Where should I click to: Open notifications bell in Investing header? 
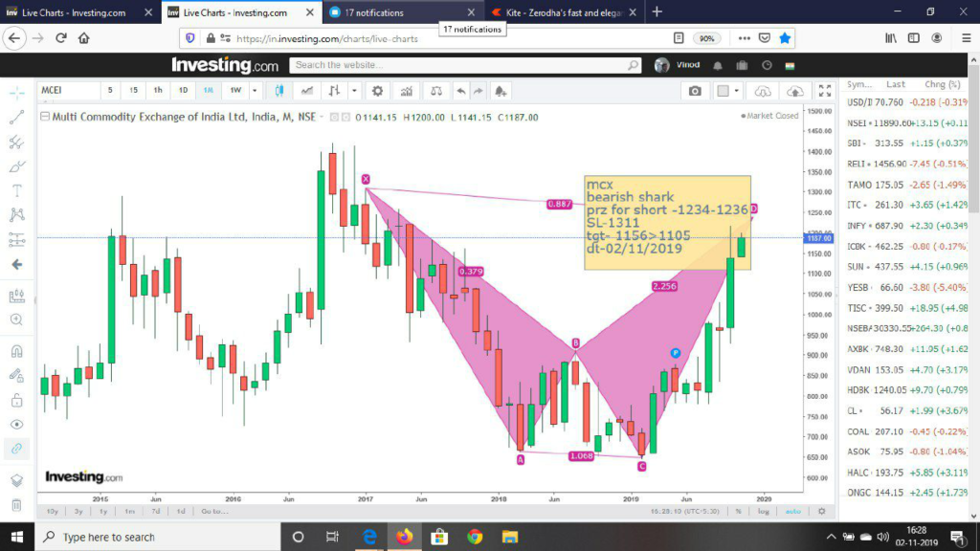click(718, 65)
